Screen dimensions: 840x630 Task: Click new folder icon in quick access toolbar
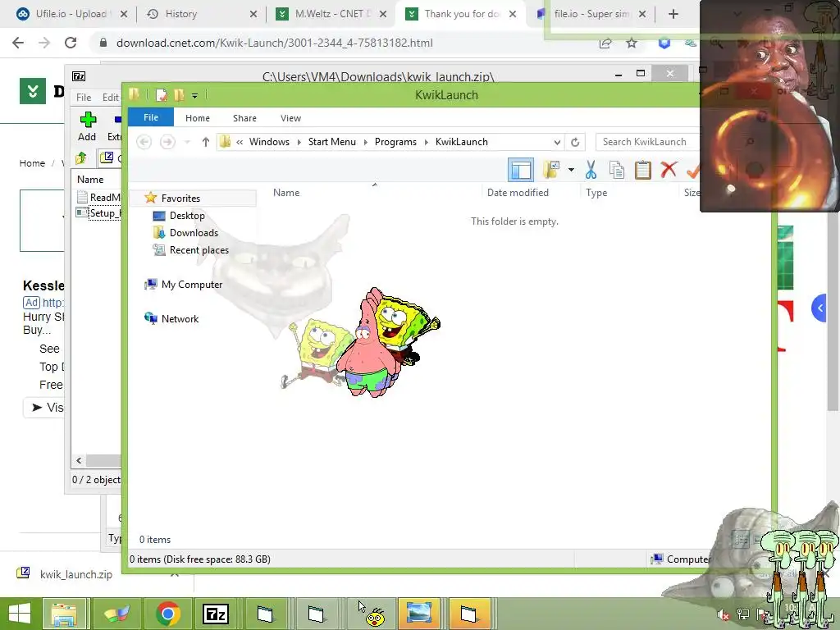(x=179, y=95)
